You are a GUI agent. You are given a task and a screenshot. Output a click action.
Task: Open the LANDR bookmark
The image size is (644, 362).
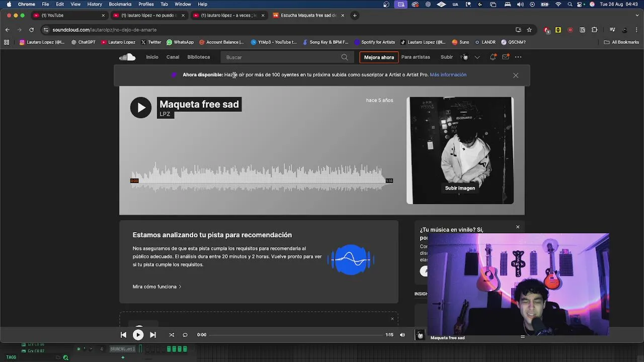[x=486, y=42]
